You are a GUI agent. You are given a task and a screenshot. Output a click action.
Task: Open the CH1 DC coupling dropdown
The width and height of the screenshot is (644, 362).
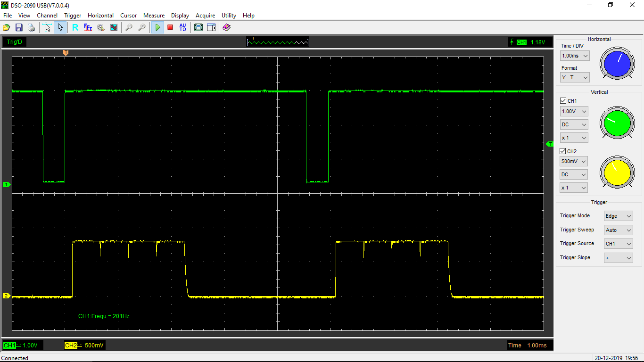pos(574,125)
